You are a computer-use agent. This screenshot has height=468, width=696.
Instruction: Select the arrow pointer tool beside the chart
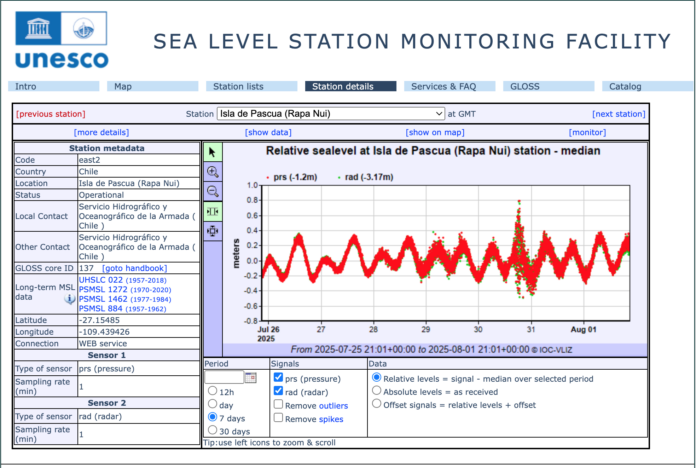click(212, 152)
